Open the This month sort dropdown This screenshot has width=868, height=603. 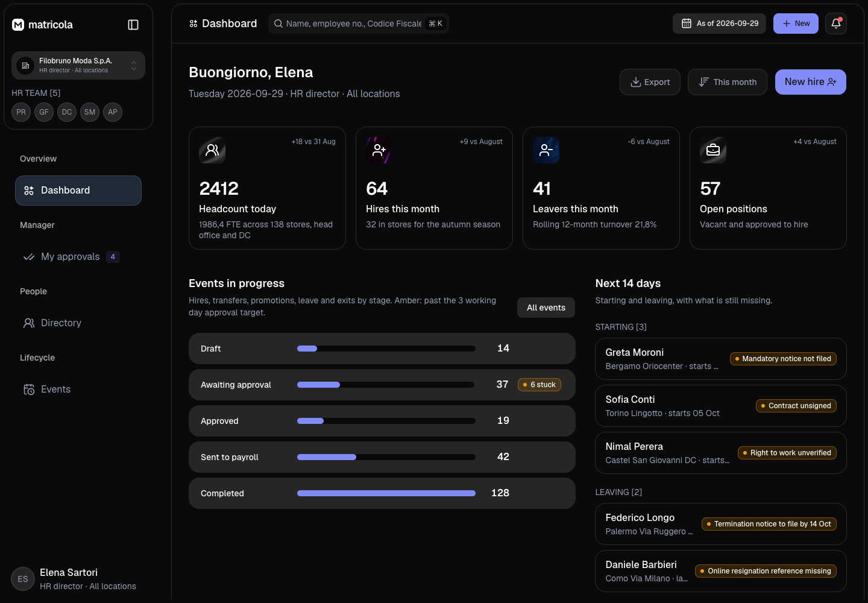click(728, 82)
